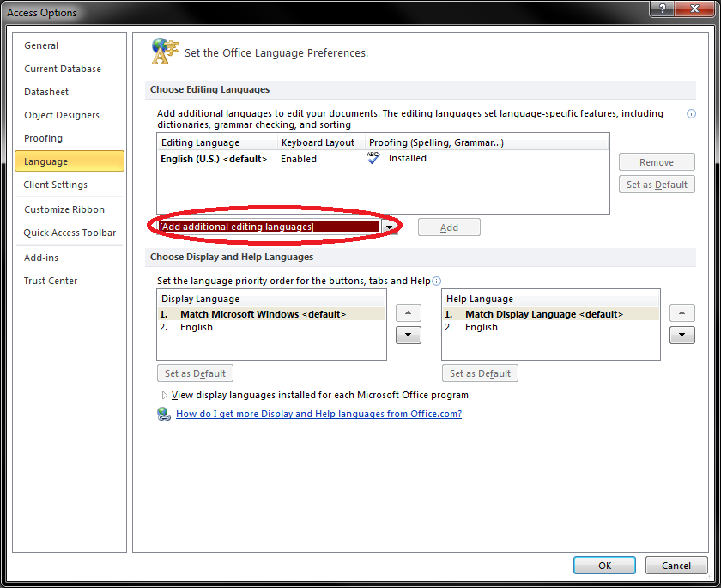The height and width of the screenshot is (588, 721).
Task: Click the proofing ABC checkmark icon
Action: click(373, 158)
